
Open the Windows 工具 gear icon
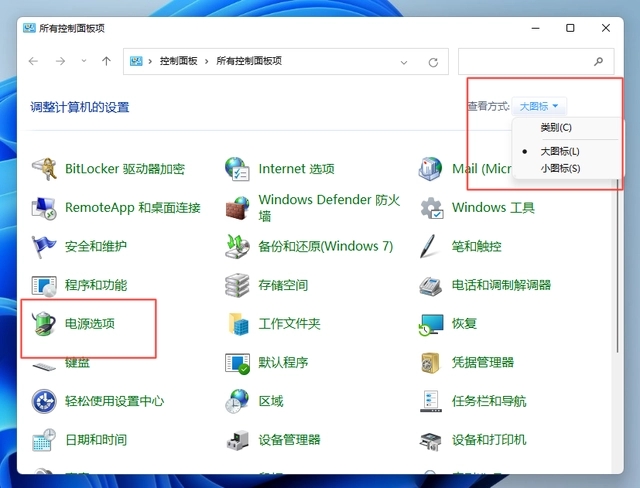(x=431, y=208)
